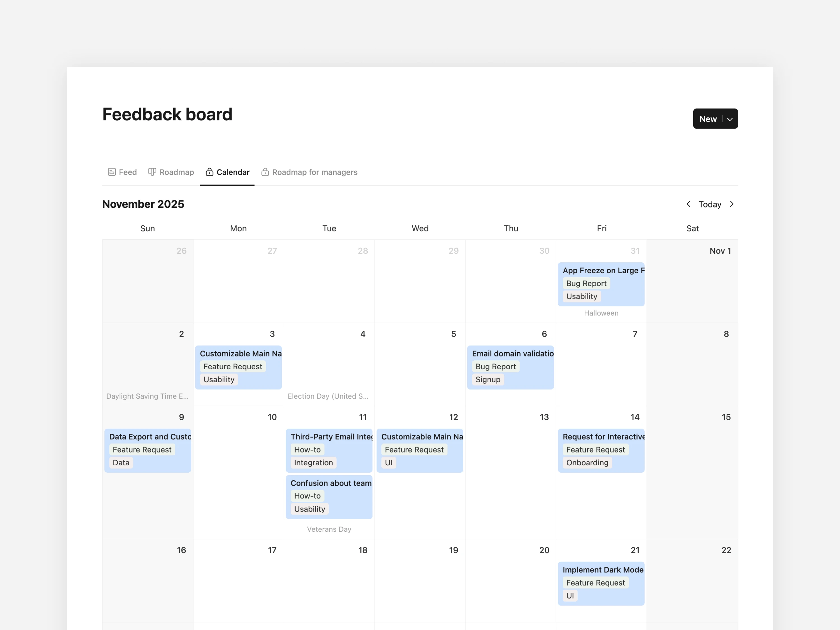Switch to the Roadmap tab
This screenshot has width=840, height=630.
click(176, 172)
